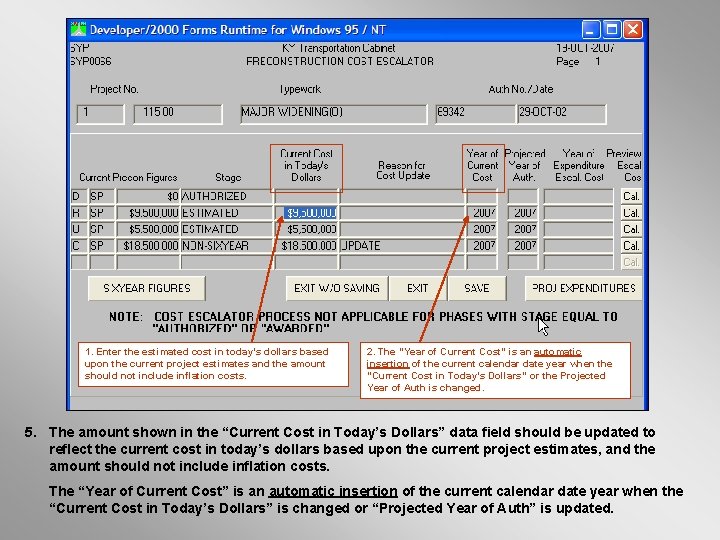Click the NON-SIXYEAR stage cell
The height and width of the screenshot is (540, 720).
pos(227,246)
